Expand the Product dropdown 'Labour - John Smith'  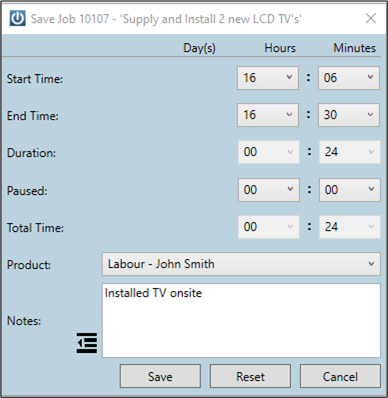pos(241,264)
